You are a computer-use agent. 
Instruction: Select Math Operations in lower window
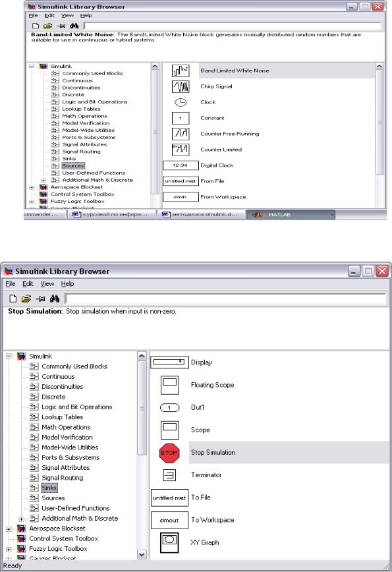pos(66,427)
